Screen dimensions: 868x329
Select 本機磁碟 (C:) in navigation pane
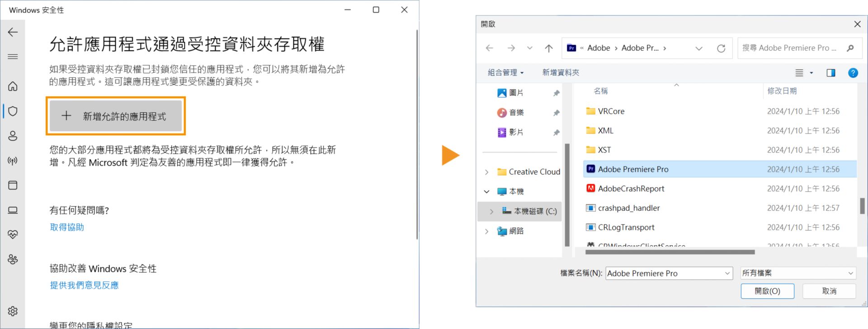pyautogui.click(x=529, y=211)
